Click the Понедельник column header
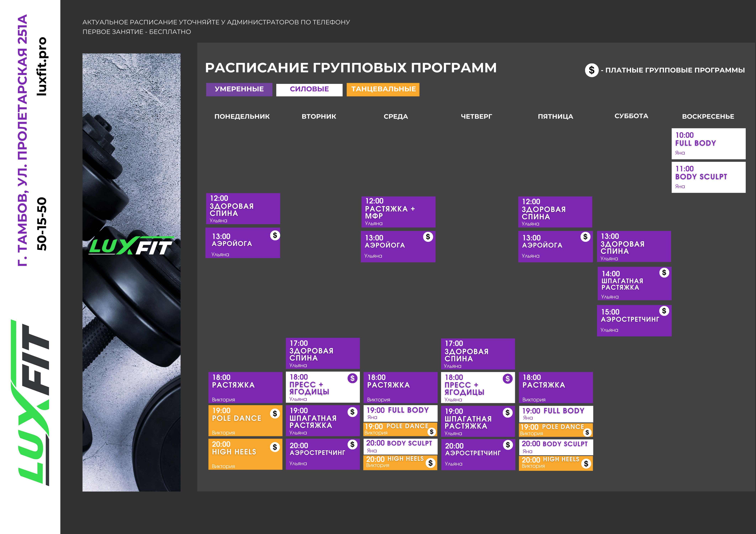The width and height of the screenshot is (756, 534). point(242,116)
